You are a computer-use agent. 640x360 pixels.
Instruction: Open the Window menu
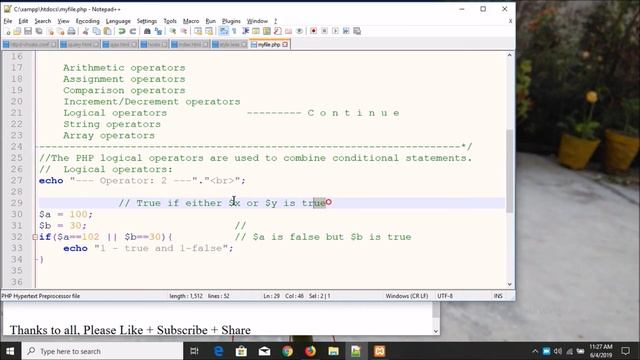point(257,21)
